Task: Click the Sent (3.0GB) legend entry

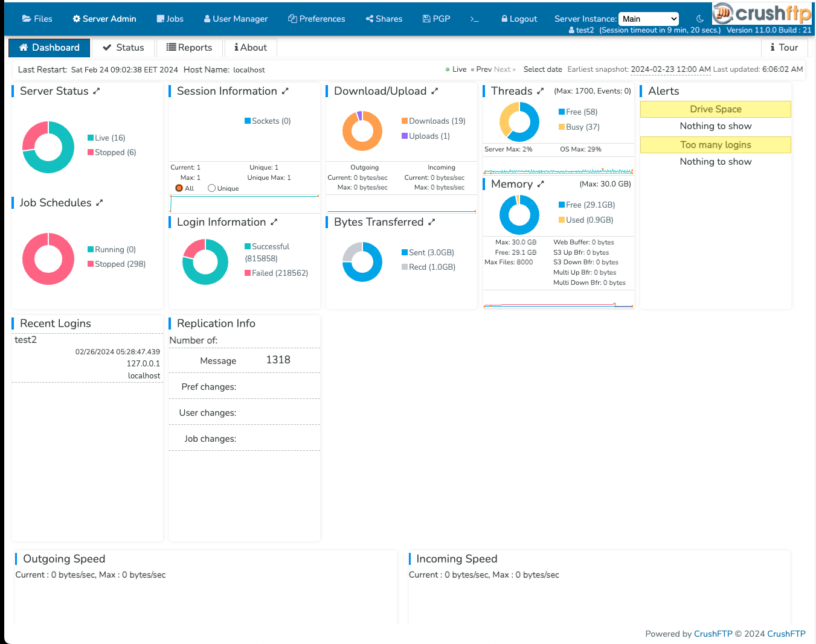Action: click(428, 252)
